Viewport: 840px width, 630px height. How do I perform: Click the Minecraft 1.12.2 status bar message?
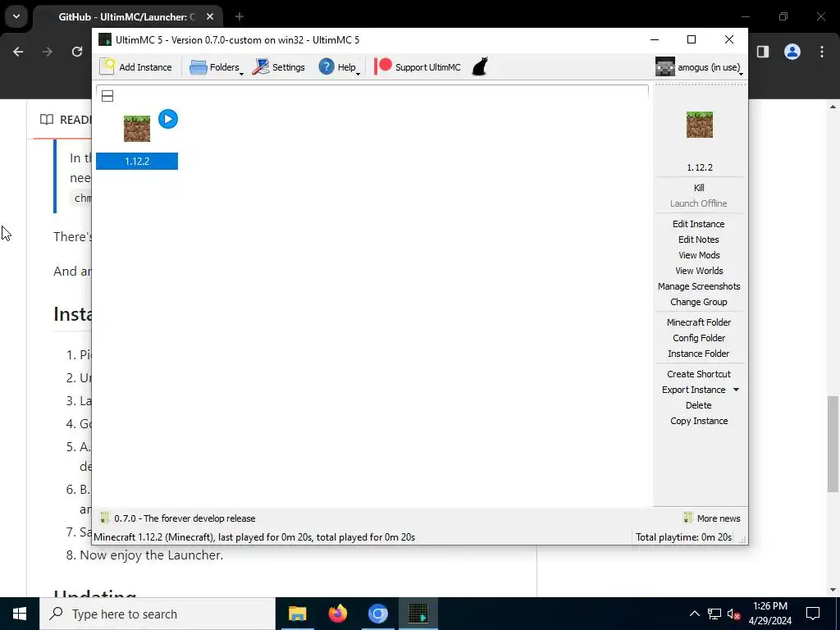[254, 536]
